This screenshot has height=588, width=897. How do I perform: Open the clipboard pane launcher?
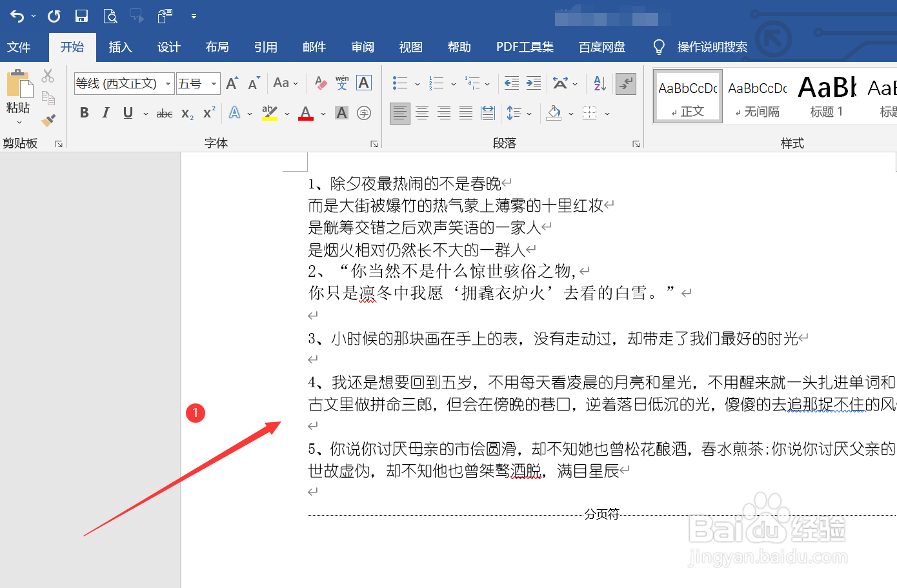tap(59, 144)
